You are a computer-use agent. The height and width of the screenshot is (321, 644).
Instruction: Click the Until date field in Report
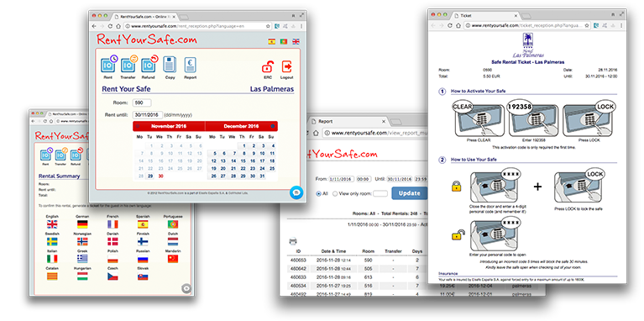[x=399, y=179]
